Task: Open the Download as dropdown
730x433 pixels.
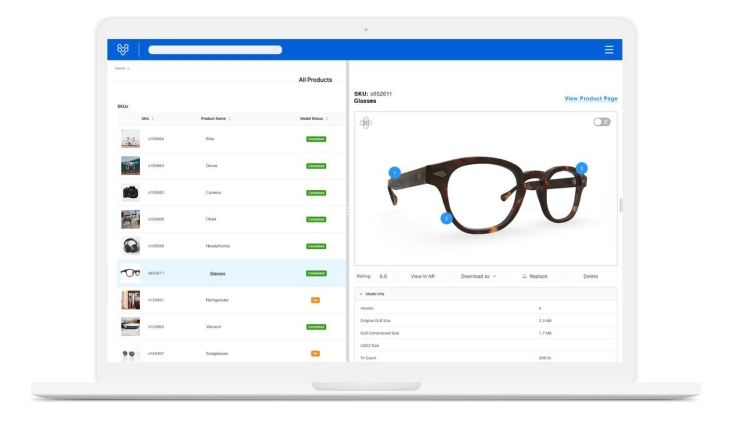Action: click(479, 277)
